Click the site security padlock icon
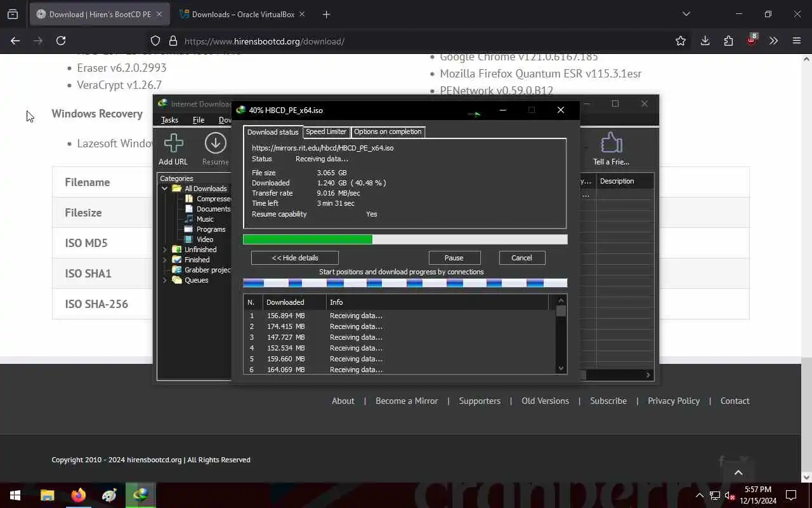The height and width of the screenshot is (508, 812). 173,41
